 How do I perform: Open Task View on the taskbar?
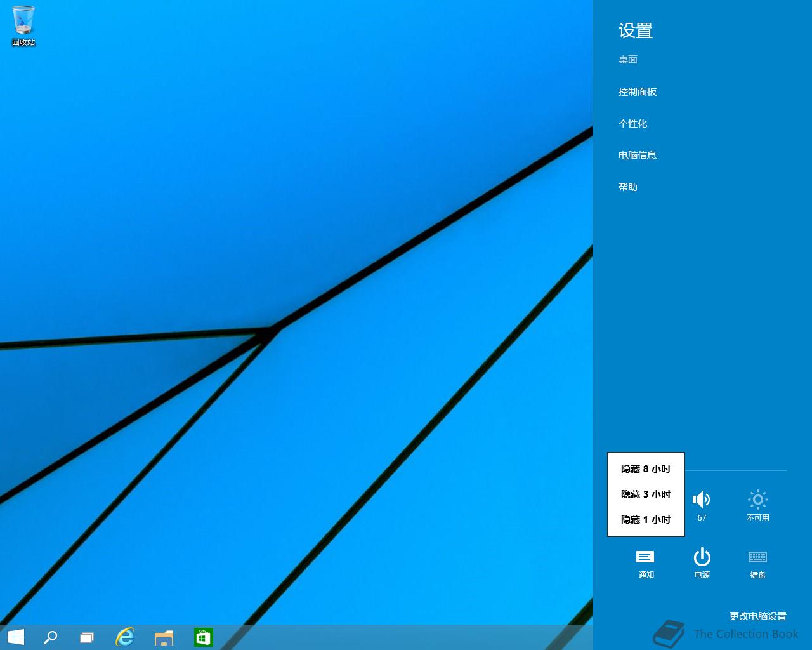click(x=87, y=637)
